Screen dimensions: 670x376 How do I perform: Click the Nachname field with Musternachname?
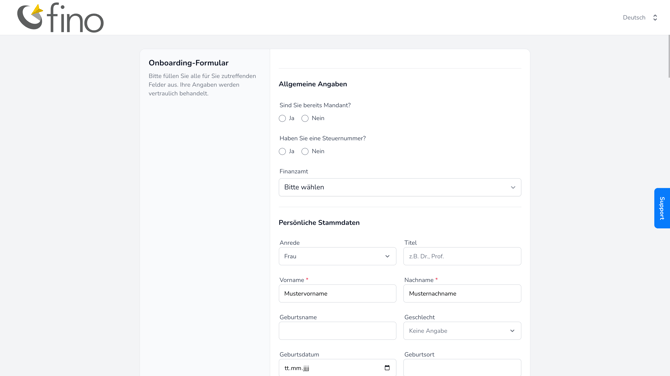[x=462, y=294]
